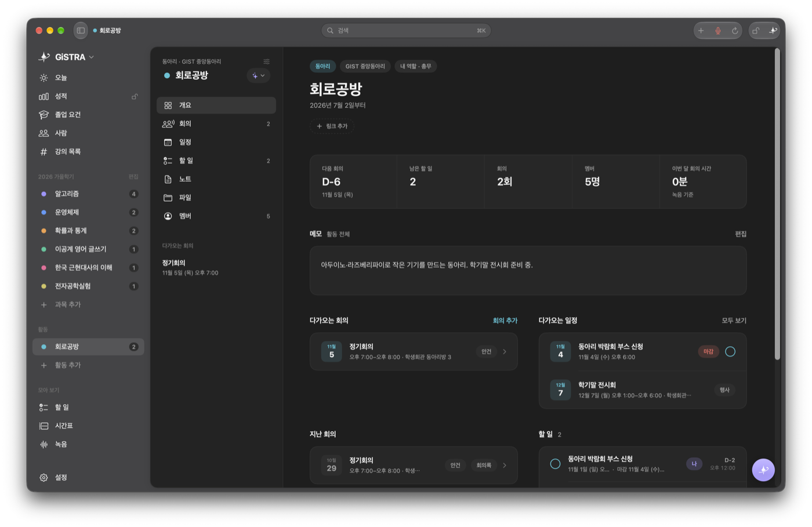Check off 동아리 박람회 부스 신청 in 다가오는 일정
The image size is (812, 527).
pyautogui.click(x=730, y=351)
